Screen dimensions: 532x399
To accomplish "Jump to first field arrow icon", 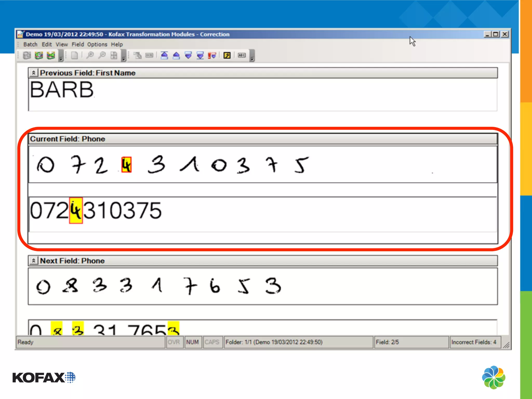I will point(164,55).
